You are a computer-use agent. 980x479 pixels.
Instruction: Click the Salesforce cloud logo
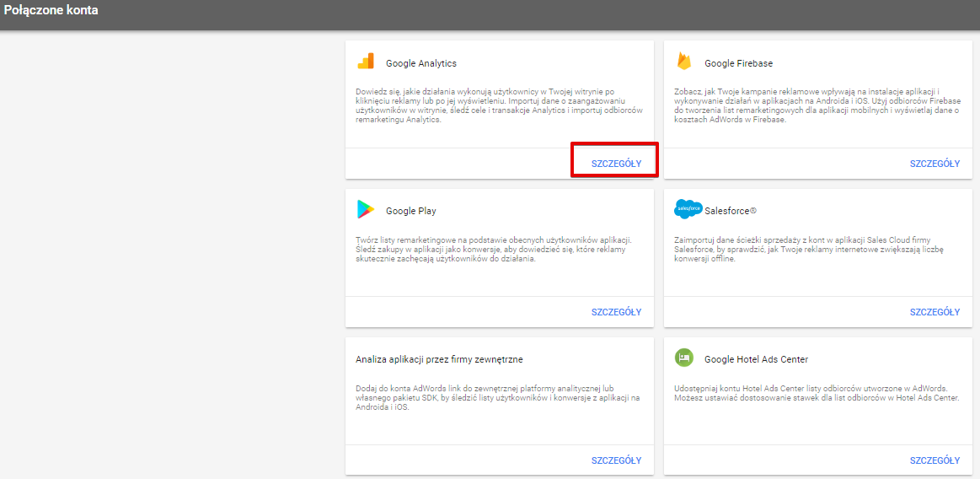tap(688, 209)
